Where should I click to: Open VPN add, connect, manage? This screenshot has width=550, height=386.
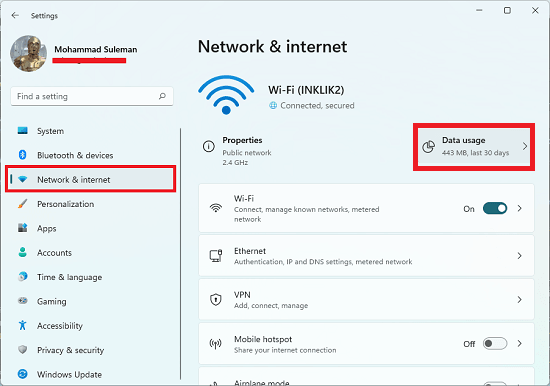tap(366, 299)
